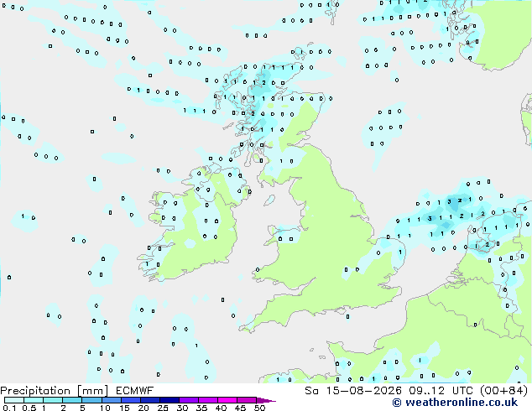Click the '45' legend scale label
Screen dimensions: 532x411
click(240, 408)
